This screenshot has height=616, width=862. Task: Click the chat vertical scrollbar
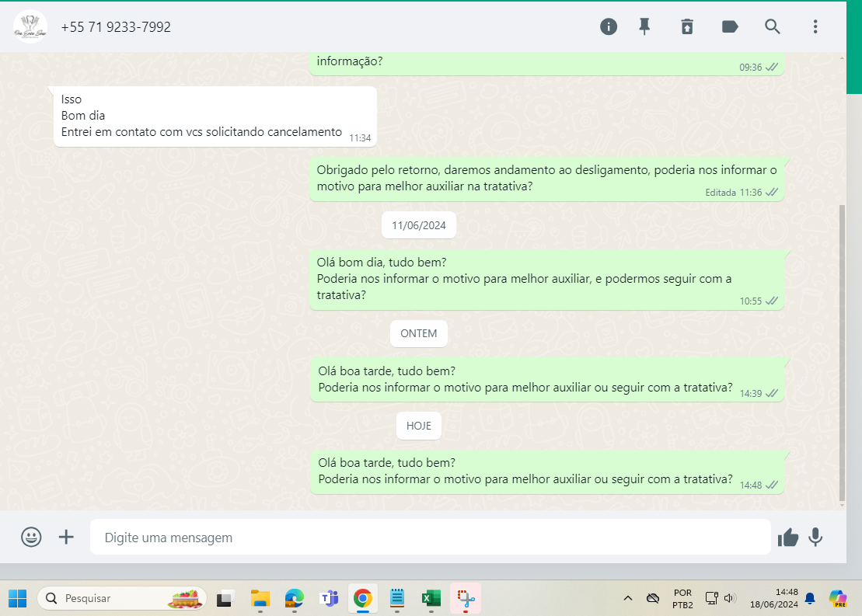click(843, 350)
